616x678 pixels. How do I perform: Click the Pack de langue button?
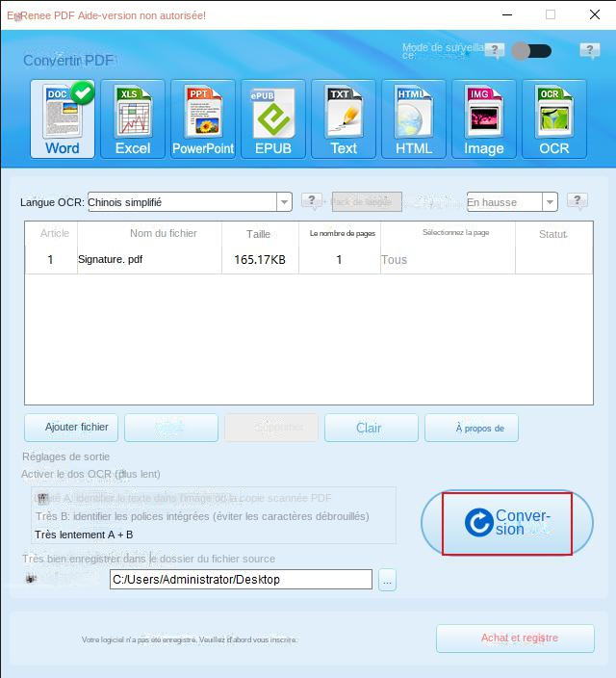tap(367, 202)
